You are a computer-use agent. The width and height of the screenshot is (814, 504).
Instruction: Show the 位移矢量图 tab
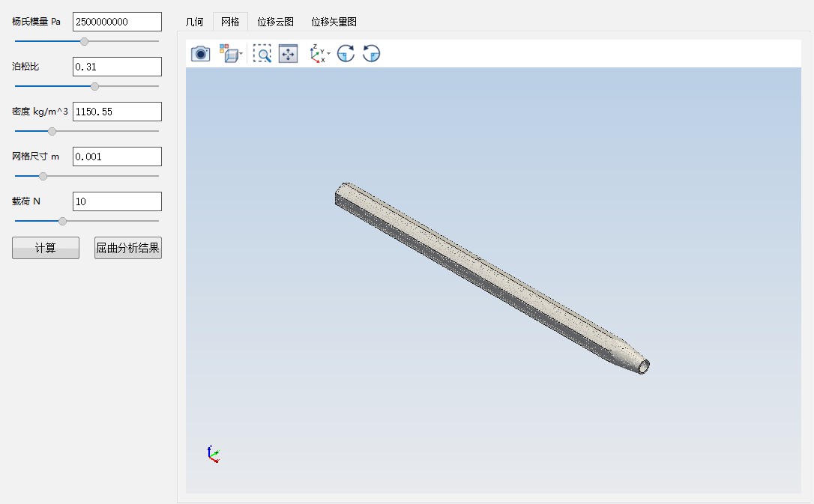(x=334, y=22)
